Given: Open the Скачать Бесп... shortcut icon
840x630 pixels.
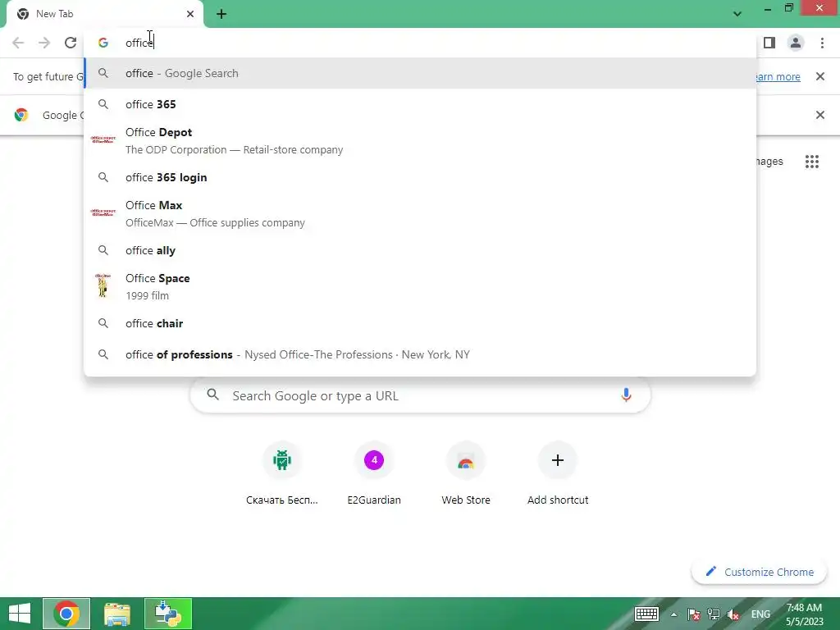Looking at the screenshot, I should pos(282,460).
